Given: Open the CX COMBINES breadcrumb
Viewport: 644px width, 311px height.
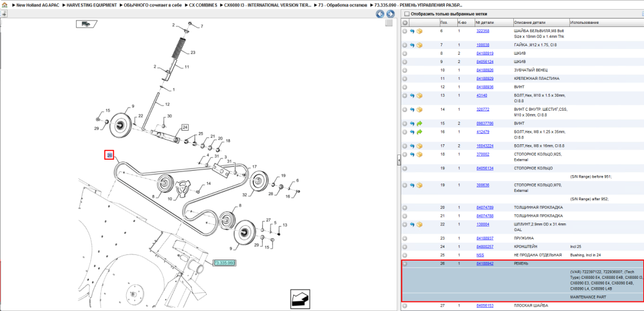Looking at the screenshot, I should tap(203, 5).
